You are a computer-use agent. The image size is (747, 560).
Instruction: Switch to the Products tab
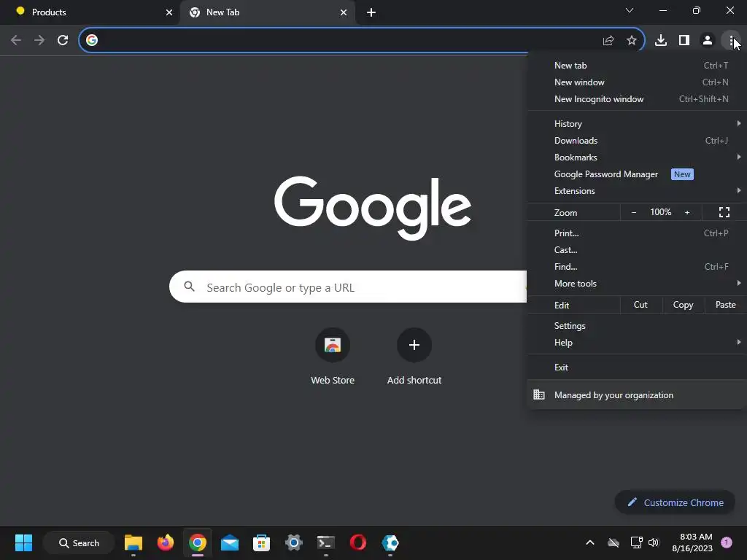(90, 12)
